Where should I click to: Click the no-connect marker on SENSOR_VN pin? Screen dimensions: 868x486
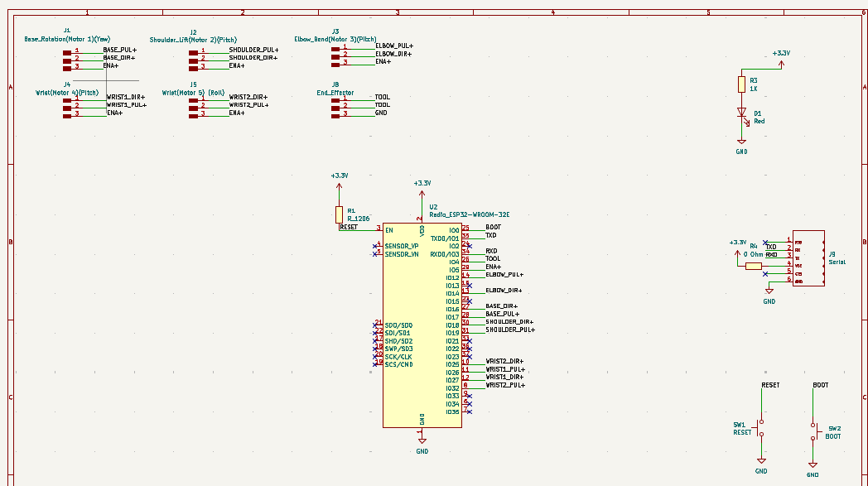tap(375, 254)
